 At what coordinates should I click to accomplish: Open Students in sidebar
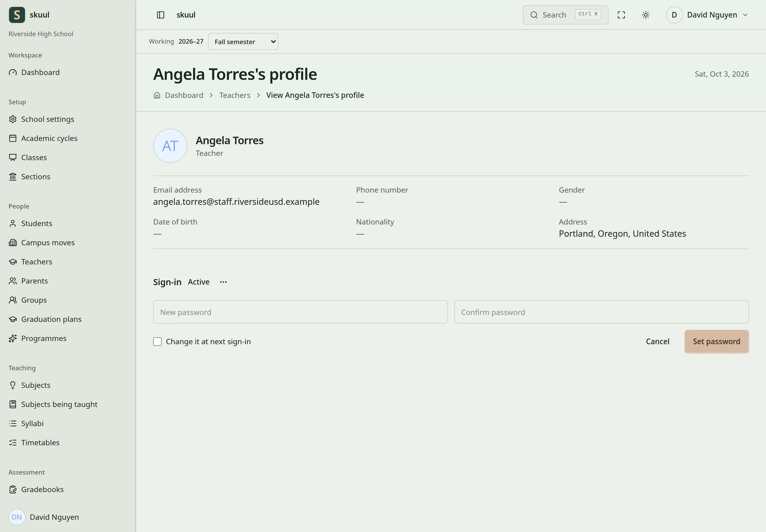37,223
